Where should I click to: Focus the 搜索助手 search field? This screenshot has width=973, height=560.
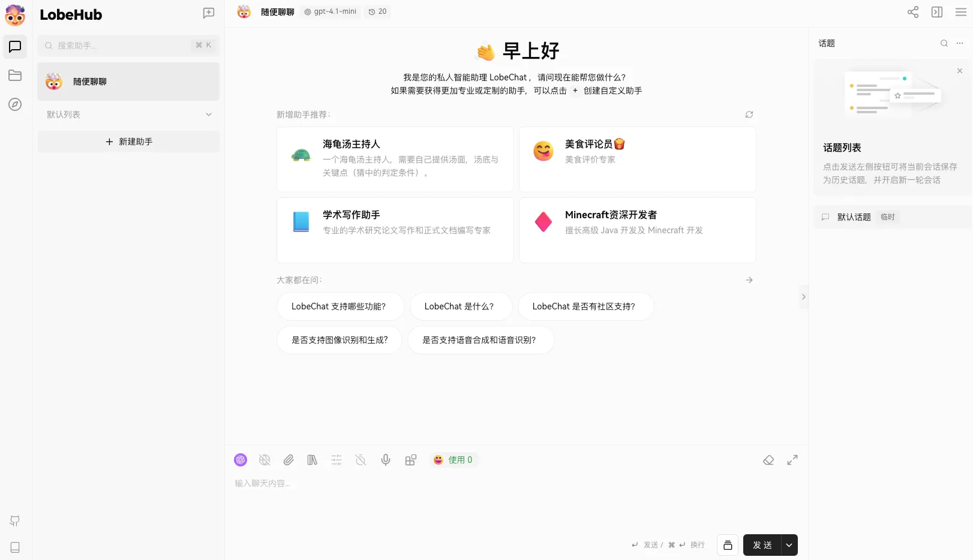(x=128, y=46)
